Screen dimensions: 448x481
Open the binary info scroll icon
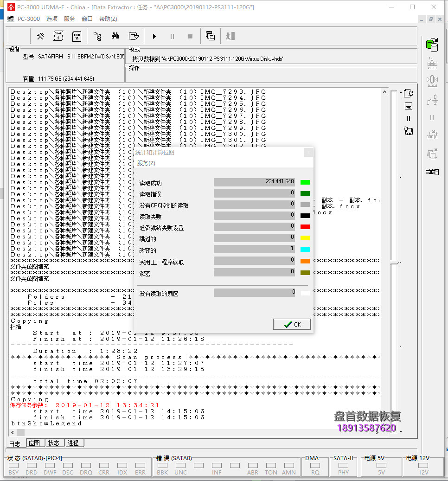[58, 36]
